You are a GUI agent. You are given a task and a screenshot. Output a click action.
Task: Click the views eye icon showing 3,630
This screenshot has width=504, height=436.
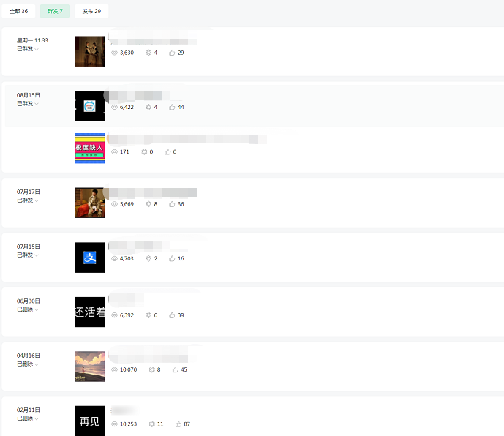pos(114,53)
